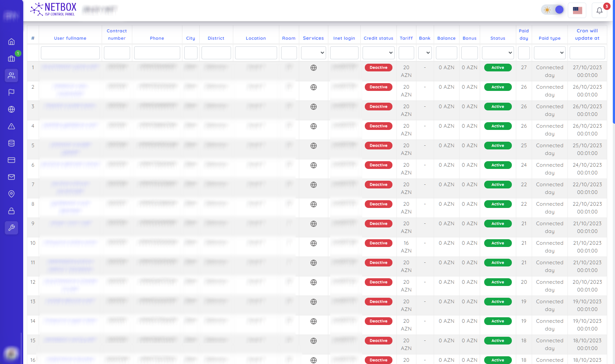Sort by User fullname column header
The height and width of the screenshot is (364, 615).
[x=70, y=38]
